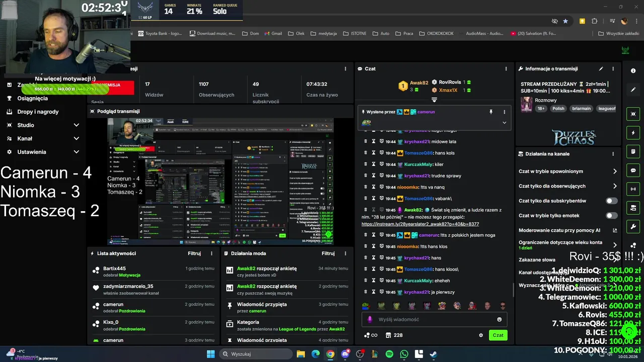Click the chat bubble quick action icon
Image resolution: width=644 pixels, height=362 pixels.
(x=633, y=170)
